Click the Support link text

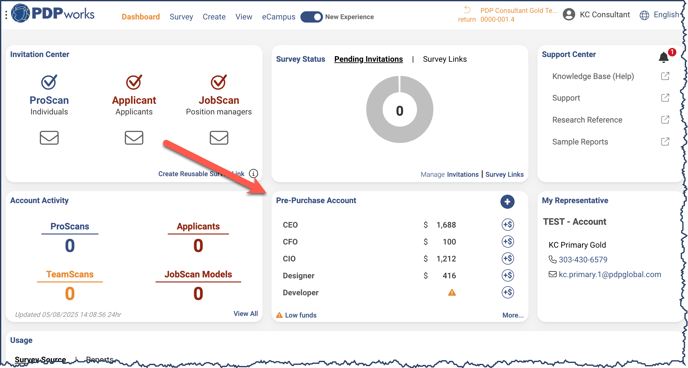coord(566,98)
